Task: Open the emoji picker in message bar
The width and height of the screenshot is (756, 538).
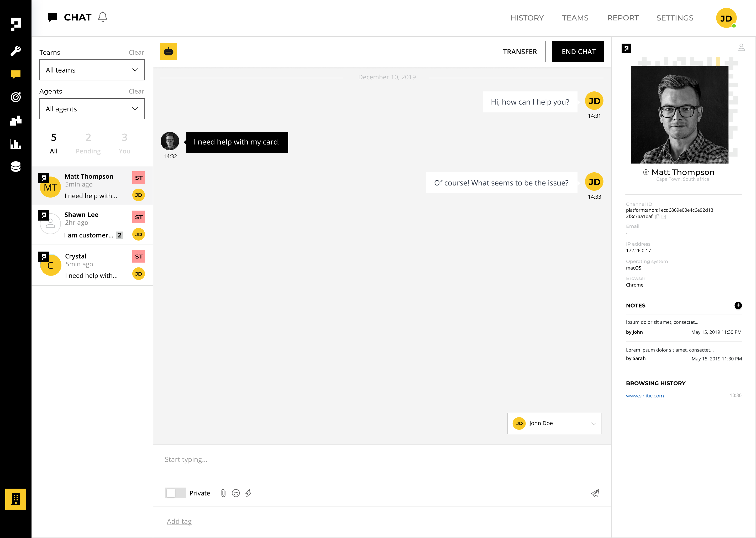Action: click(x=236, y=493)
